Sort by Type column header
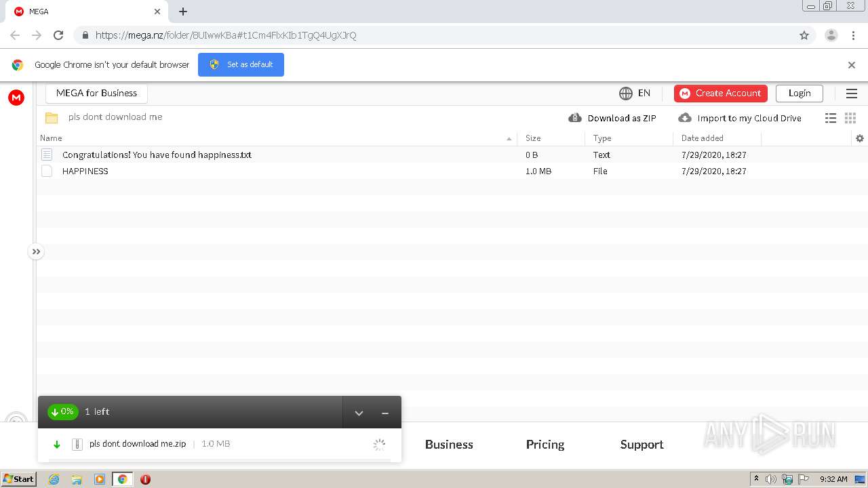 602,138
